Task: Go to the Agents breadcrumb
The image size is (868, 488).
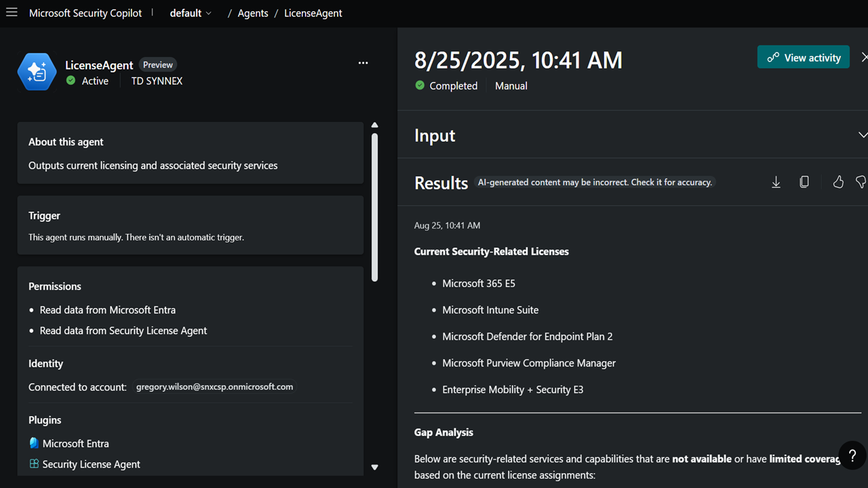Action: (253, 13)
